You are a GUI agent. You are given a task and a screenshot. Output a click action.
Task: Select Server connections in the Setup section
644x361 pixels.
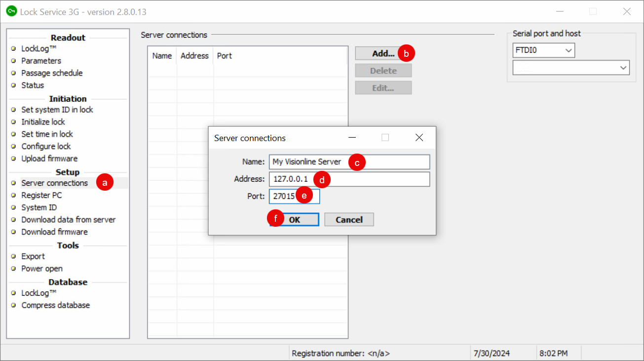(x=54, y=183)
